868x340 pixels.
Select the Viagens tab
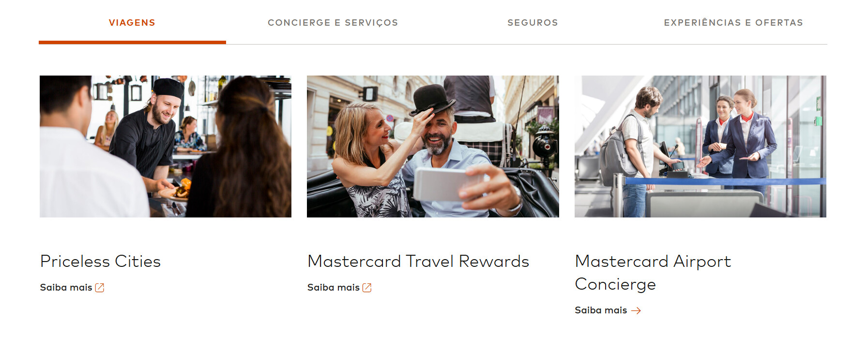(x=132, y=23)
